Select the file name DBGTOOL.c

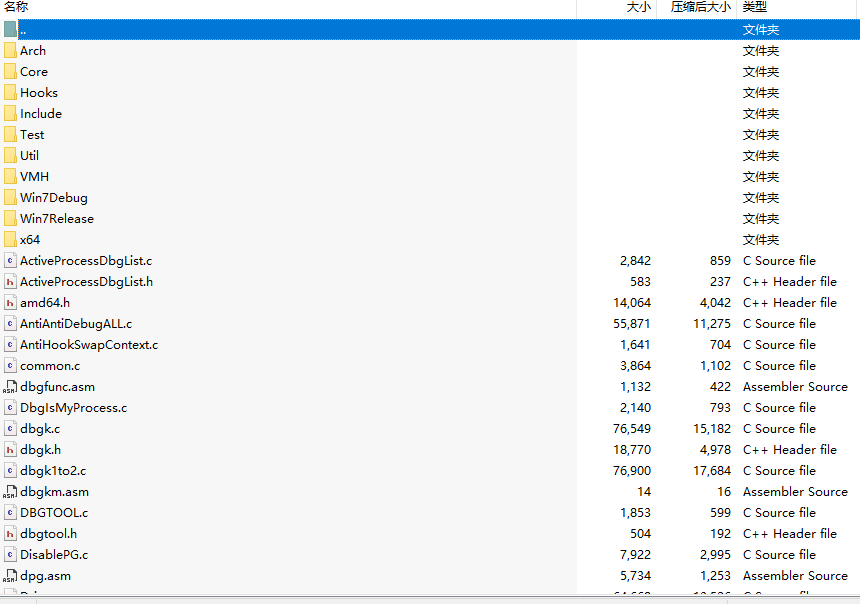pos(54,513)
